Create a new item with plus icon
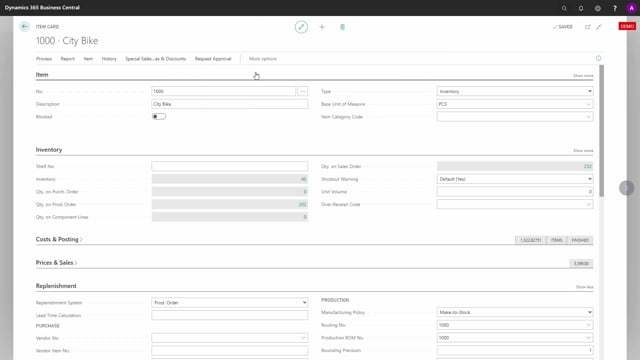This screenshot has width=640, height=360. tap(322, 27)
